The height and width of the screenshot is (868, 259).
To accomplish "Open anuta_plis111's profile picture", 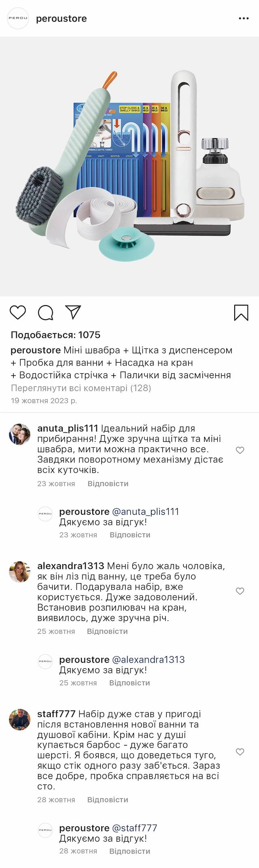I will [20, 434].
